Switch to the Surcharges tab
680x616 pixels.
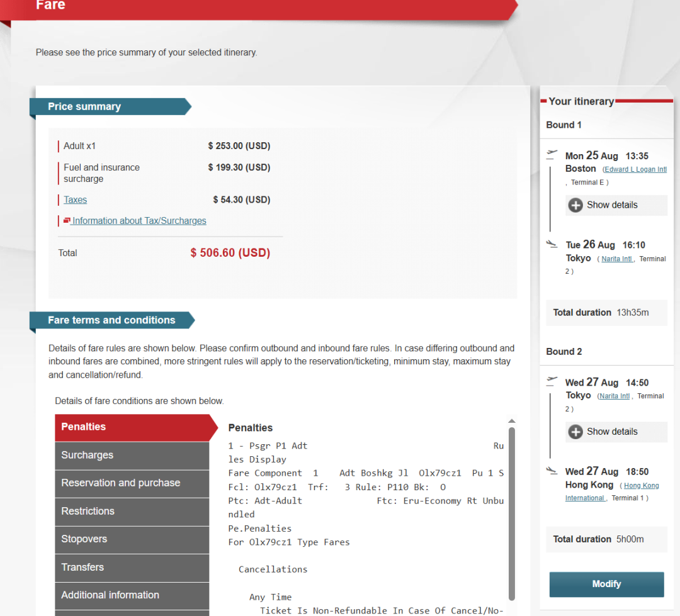pos(132,456)
